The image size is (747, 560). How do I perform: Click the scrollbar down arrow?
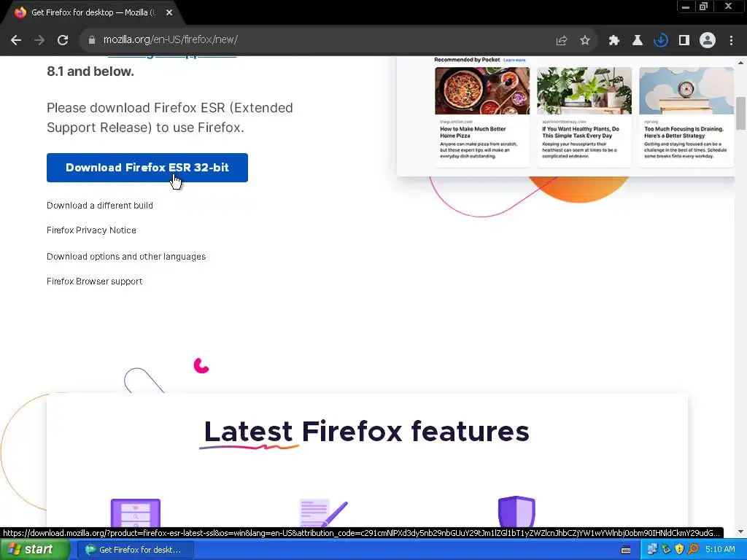tap(740, 531)
